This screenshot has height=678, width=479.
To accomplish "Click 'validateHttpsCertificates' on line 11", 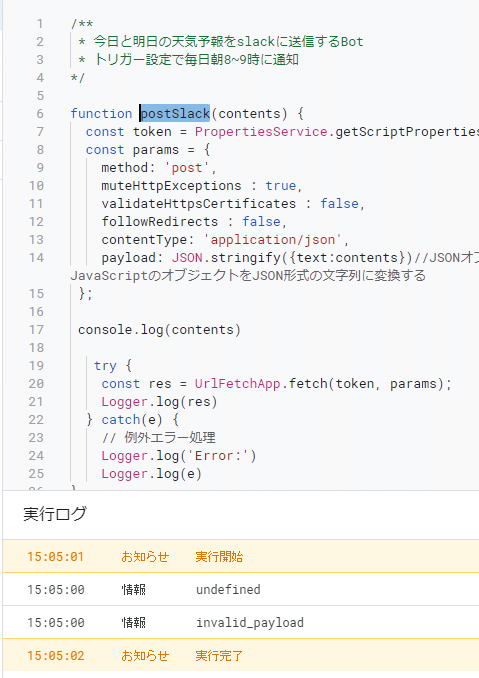I will click(199, 204).
